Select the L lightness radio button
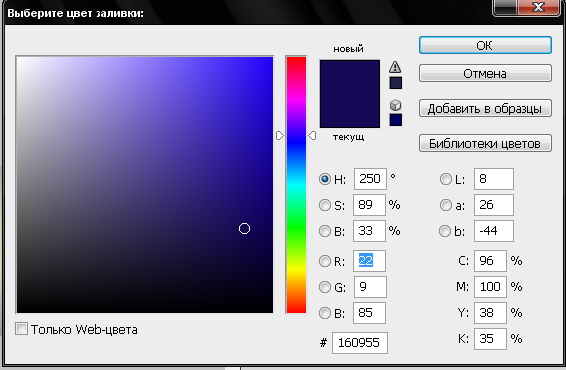Image resolution: width=566 pixels, height=370 pixels. point(445,179)
